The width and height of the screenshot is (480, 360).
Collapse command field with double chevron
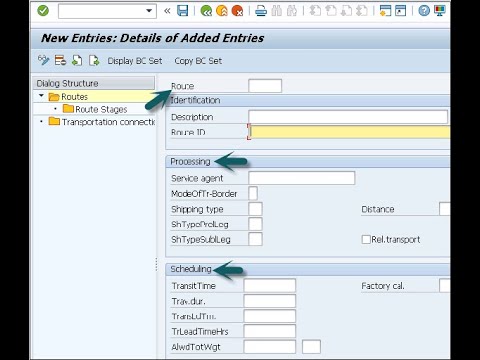167,11
